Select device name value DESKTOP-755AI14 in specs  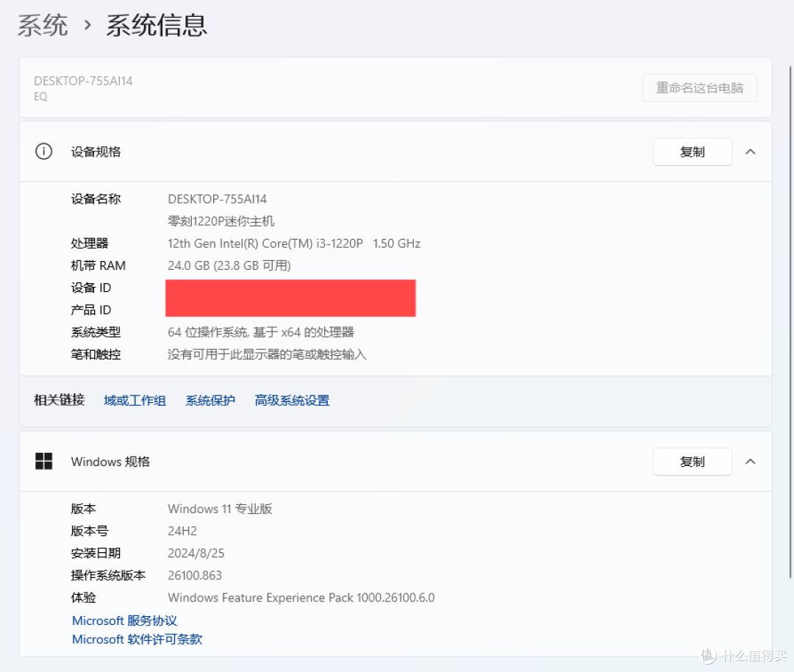tap(217, 199)
